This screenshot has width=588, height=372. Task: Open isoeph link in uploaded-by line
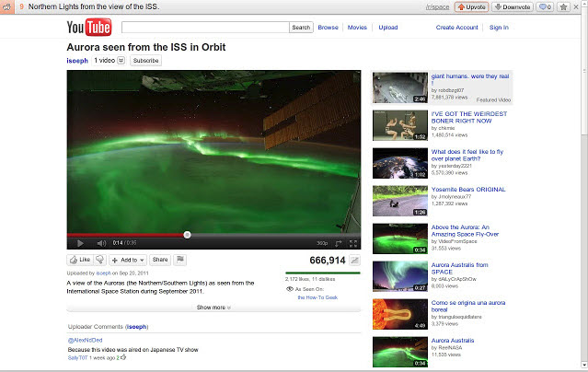(103, 273)
